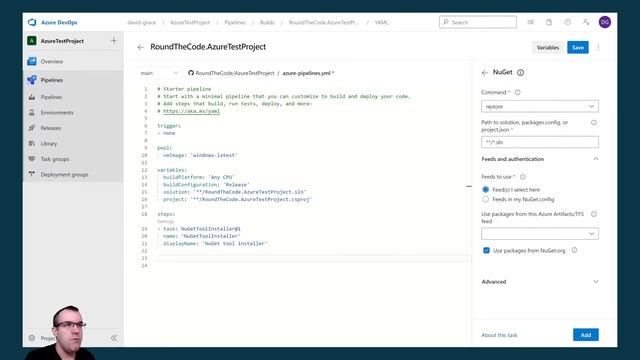Click RoundTheCode.AzureTestPr... breadcrumb
Viewport: 640px width, 360px height.
[x=323, y=22]
